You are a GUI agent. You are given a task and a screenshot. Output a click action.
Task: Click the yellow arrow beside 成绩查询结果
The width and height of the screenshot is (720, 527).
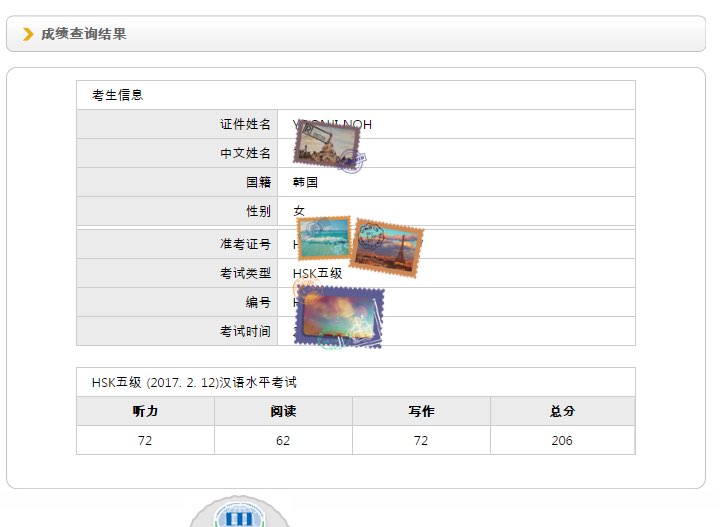(28, 34)
